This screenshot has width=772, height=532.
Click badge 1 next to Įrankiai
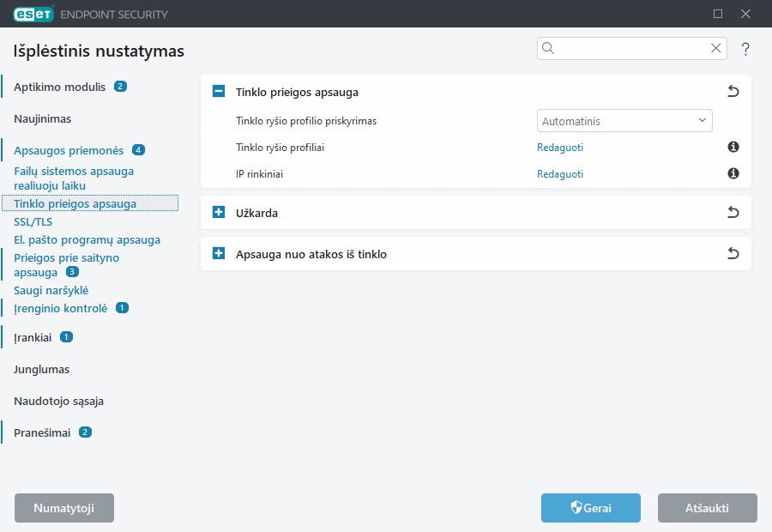[x=66, y=337]
